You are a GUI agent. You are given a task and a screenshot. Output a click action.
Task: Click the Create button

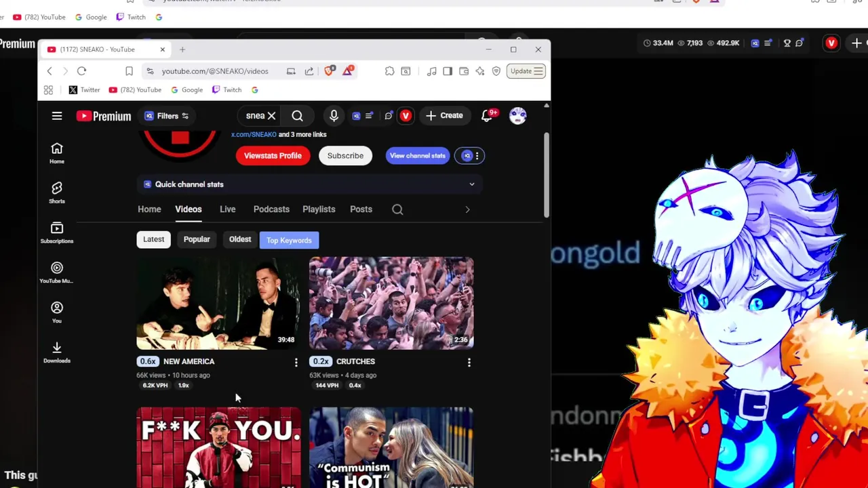[x=444, y=116]
